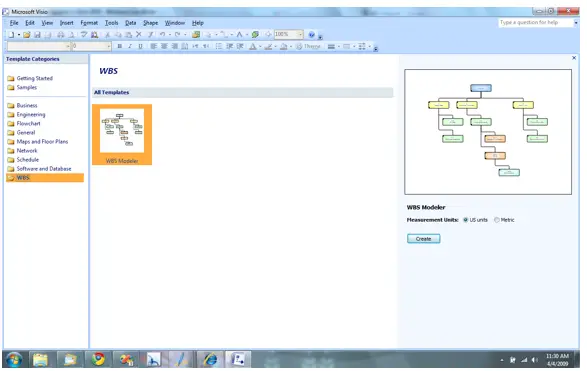This screenshot has height=371, width=587.
Task: Click the Visio taskbar icon
Action: [238, 359]
